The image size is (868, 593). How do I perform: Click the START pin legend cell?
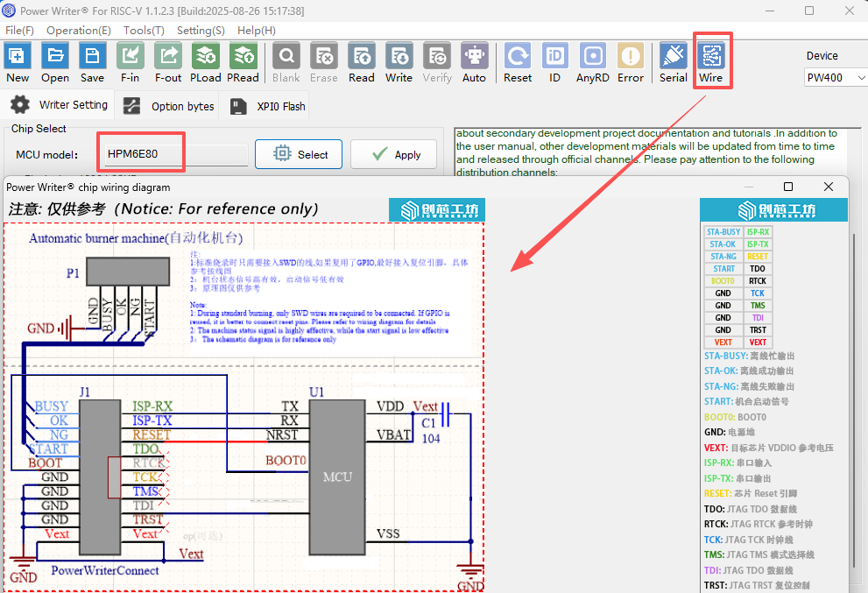pos(723,269)
